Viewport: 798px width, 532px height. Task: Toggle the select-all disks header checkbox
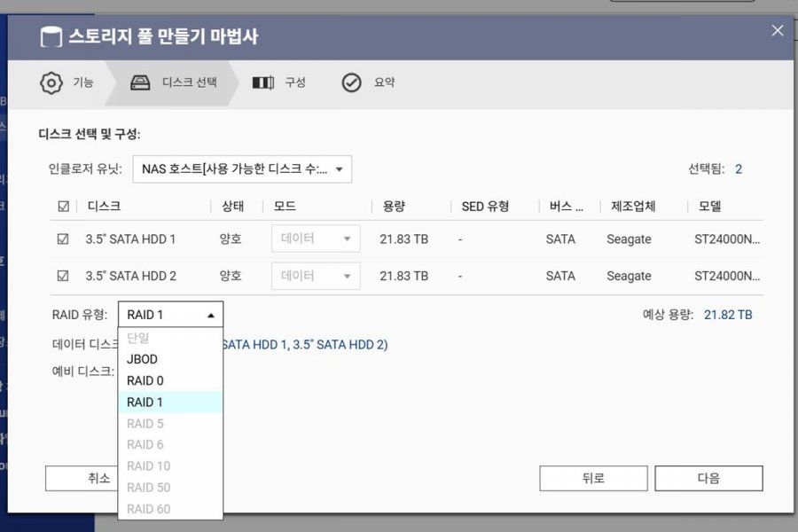click(x=64, y=207)
